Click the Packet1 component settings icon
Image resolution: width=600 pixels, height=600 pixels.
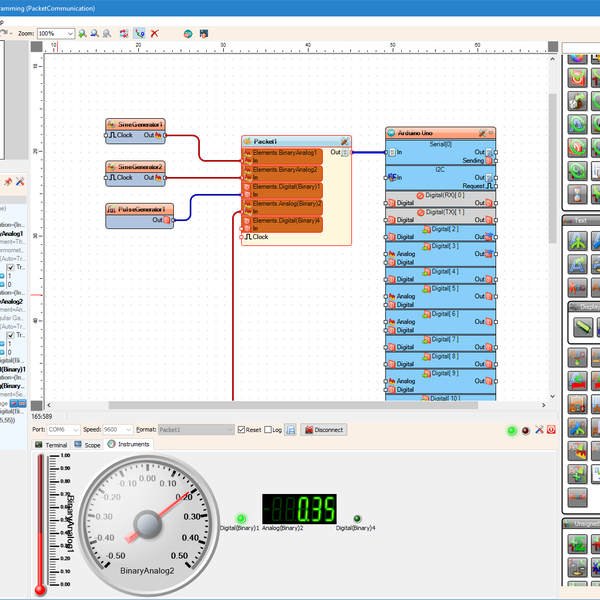(343, 142)
